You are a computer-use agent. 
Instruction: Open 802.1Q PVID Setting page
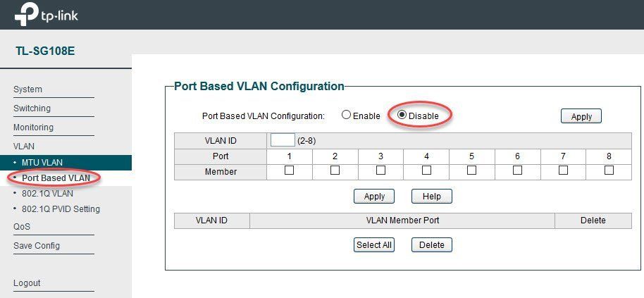[x=61, y=209]
